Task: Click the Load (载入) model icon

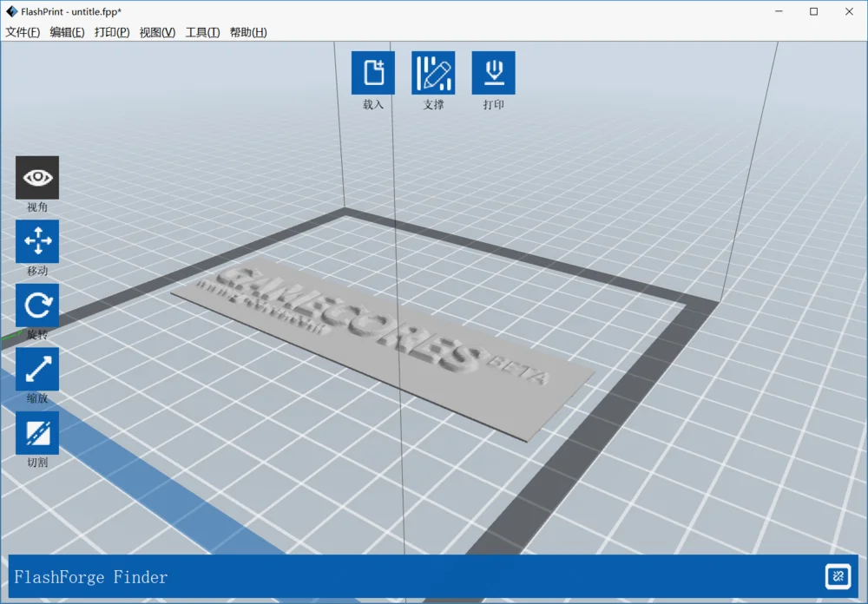Action: tap(373, 73)
